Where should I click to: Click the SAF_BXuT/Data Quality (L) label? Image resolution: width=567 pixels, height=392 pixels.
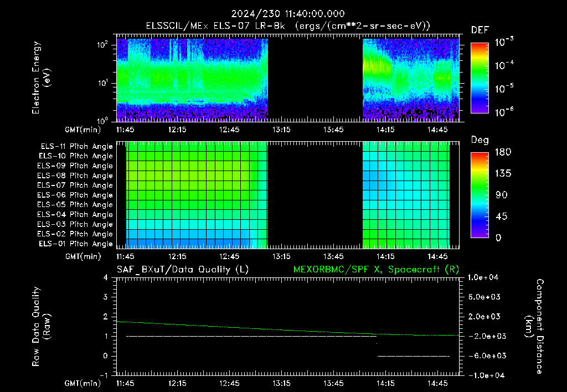183,270
